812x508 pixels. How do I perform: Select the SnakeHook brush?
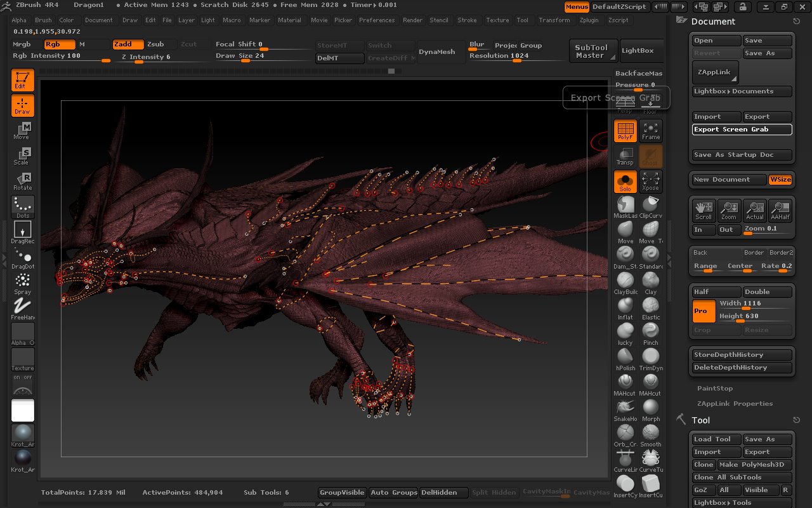[625, 410]
